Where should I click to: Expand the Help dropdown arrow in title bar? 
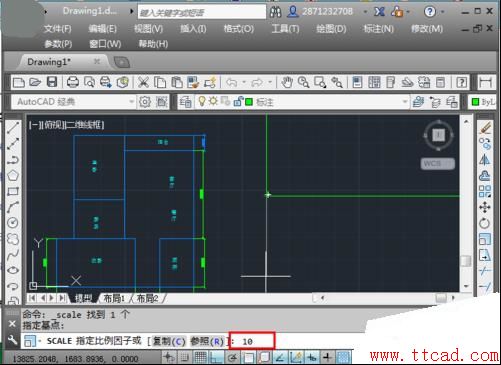point(442,12)
